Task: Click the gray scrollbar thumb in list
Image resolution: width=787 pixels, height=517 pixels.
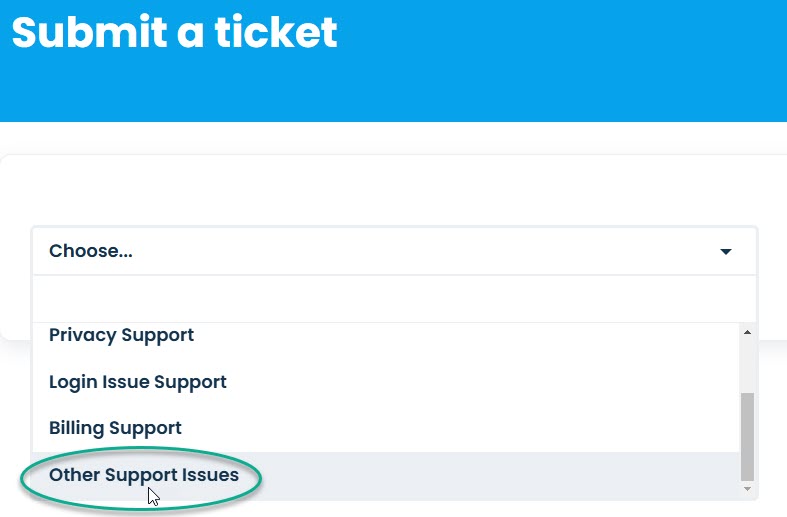Action: (747, 437)
